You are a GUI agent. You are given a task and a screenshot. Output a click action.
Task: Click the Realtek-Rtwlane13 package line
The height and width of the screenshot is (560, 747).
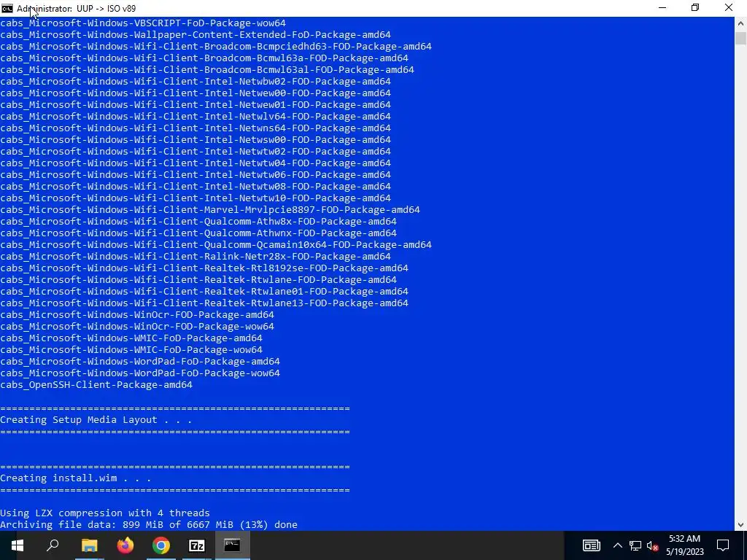pos(204,303)
